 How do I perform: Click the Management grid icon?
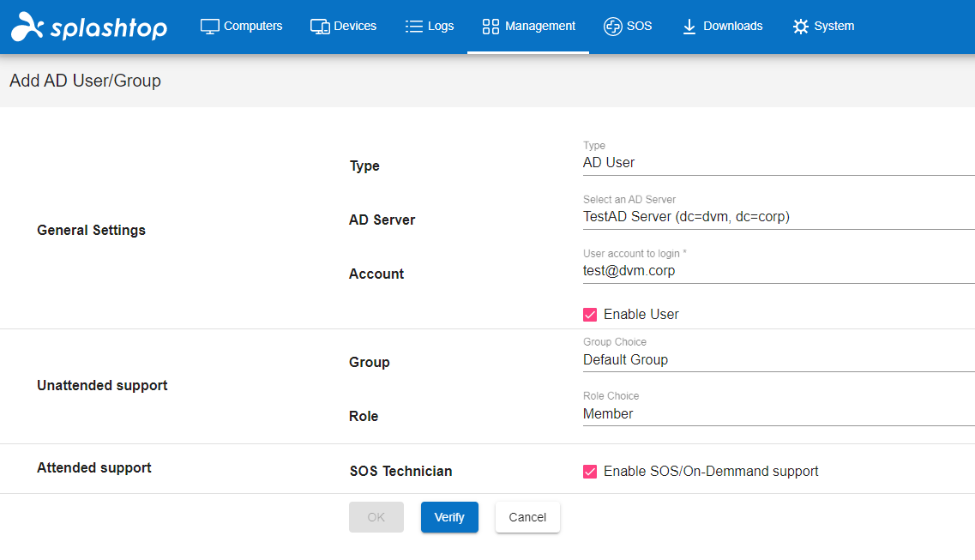[491, 26]
